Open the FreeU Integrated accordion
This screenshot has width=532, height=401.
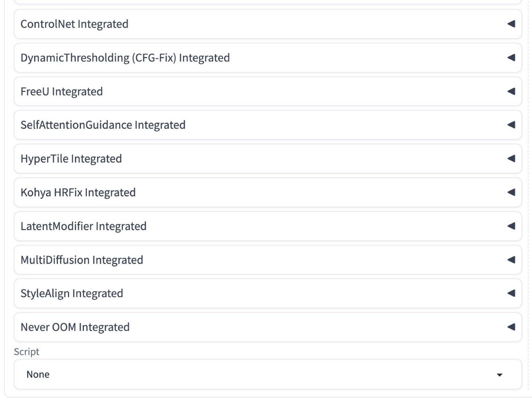tap(62, 92)
